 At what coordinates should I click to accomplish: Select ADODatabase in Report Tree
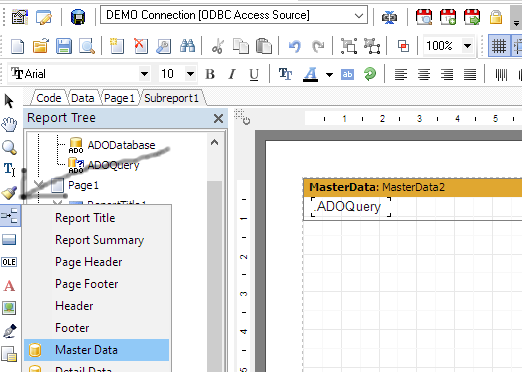[x=121, y=145]
